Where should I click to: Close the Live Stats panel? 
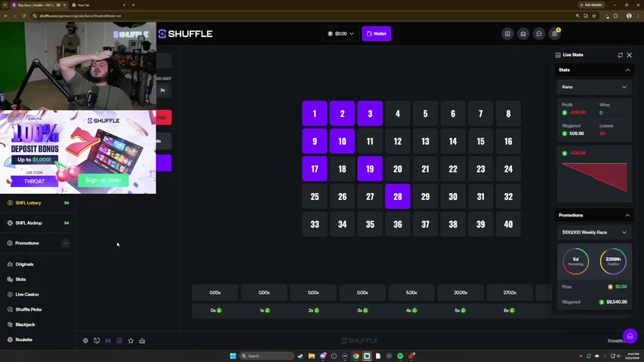click(x=629, y=55)
